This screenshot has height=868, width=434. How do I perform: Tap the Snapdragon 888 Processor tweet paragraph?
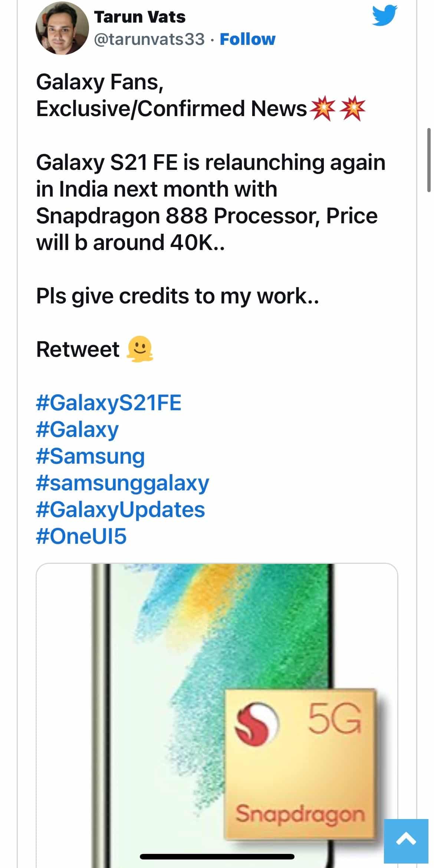tap(210, 202)
